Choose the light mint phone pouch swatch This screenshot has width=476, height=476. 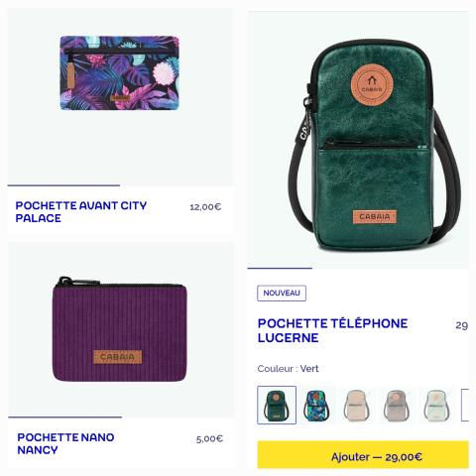click(x=436, y=405)
